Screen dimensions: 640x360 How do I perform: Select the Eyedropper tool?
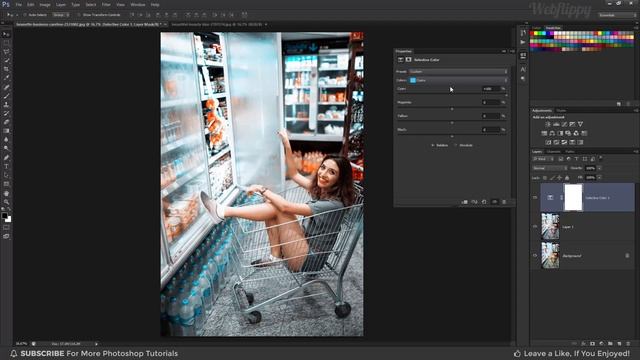6,78
